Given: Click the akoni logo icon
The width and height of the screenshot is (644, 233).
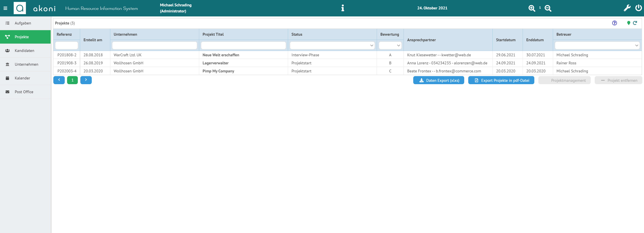Looking at the screenshot, I should (x=20, y=8).
